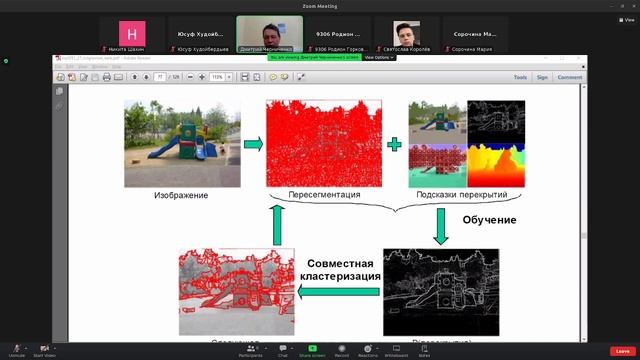The image size is (640, 360).
Task: Select Никита Шахин participant tile
Action: point(132,35)
